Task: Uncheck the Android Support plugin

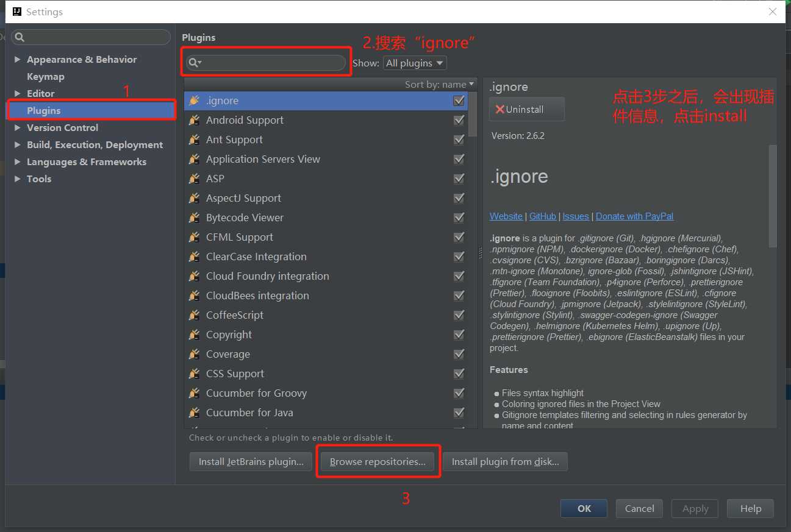Action: coord(459,120)
